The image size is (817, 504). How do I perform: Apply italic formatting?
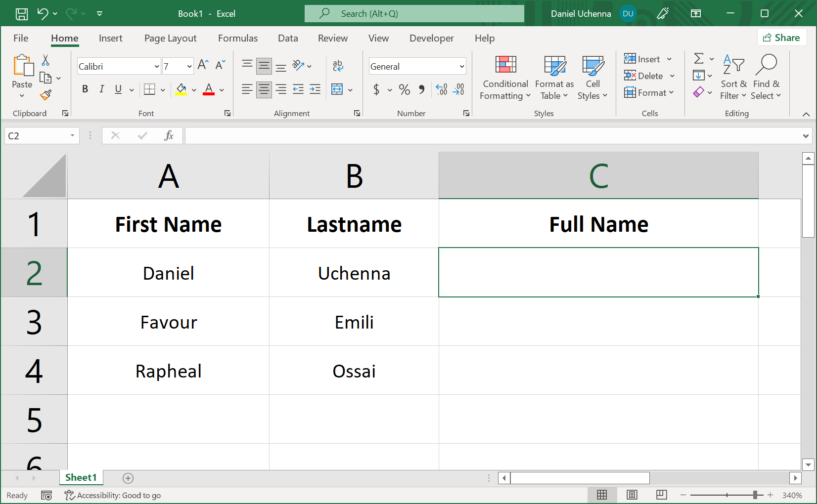tap(101, 89)
